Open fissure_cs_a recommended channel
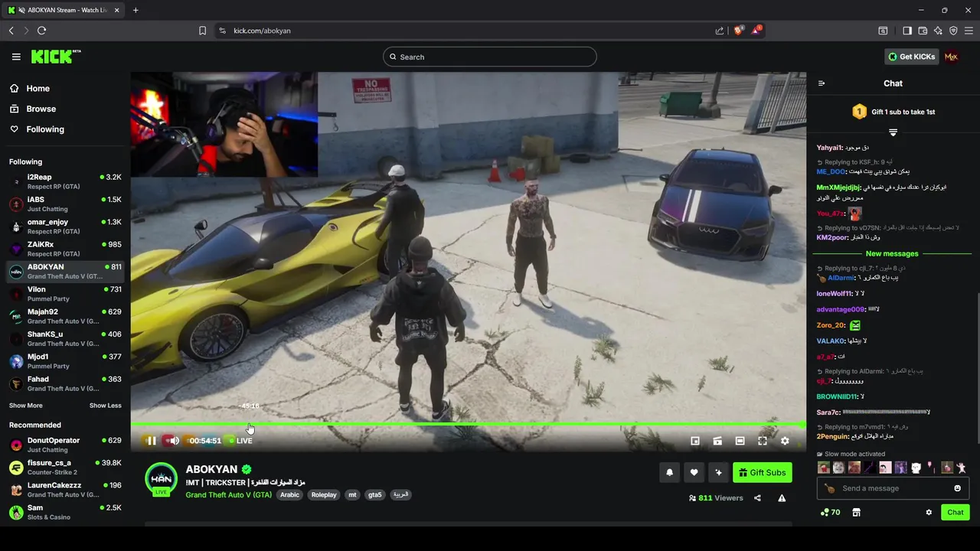The image size is (980, 551). click(x=65, y=468)
